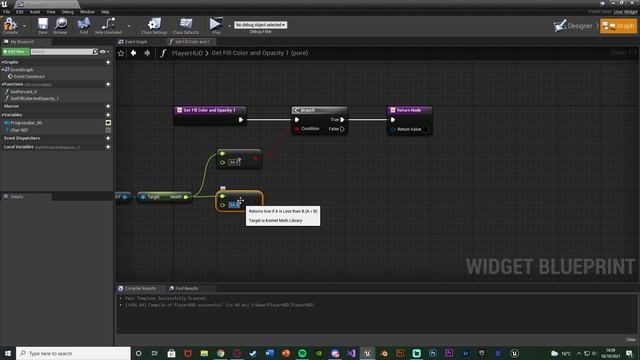Image resolution: width=640 pixels, height=360 pixels.
Task: Click Branch Condition input pin
Action: (x=297, y=129)
